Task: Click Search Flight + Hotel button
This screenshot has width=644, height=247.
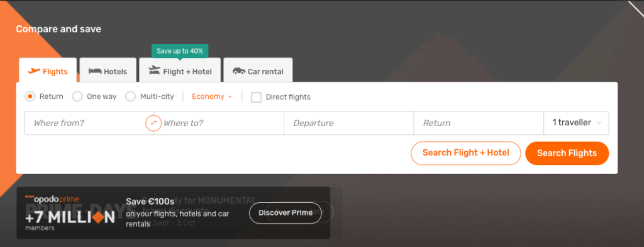Action: 466,153
